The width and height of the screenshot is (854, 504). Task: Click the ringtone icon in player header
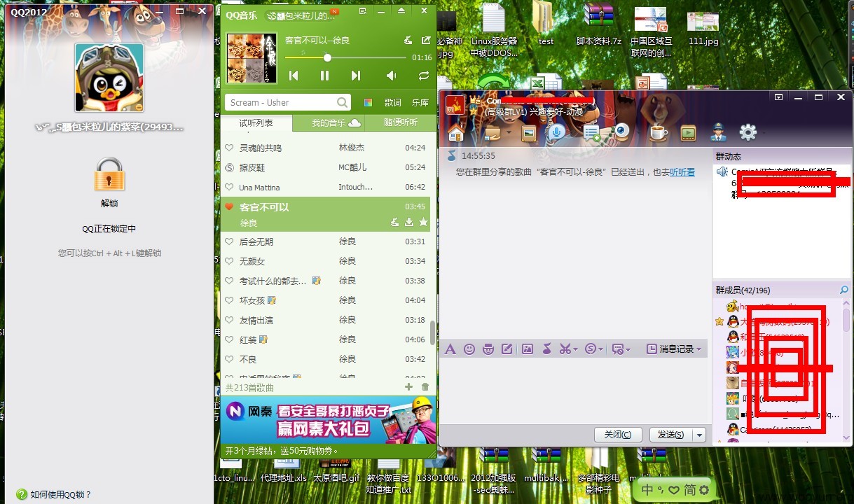(x=408, y=41)
